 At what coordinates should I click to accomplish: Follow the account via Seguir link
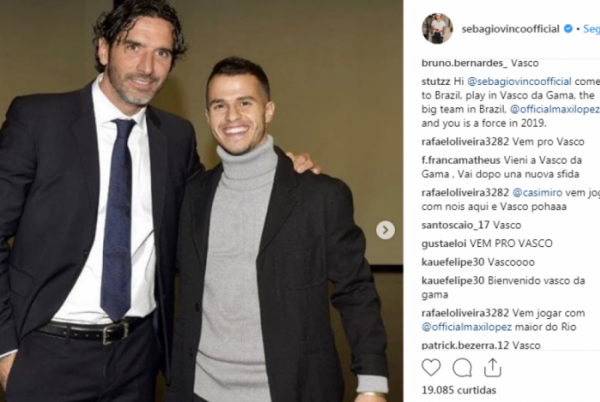(591, 29)
